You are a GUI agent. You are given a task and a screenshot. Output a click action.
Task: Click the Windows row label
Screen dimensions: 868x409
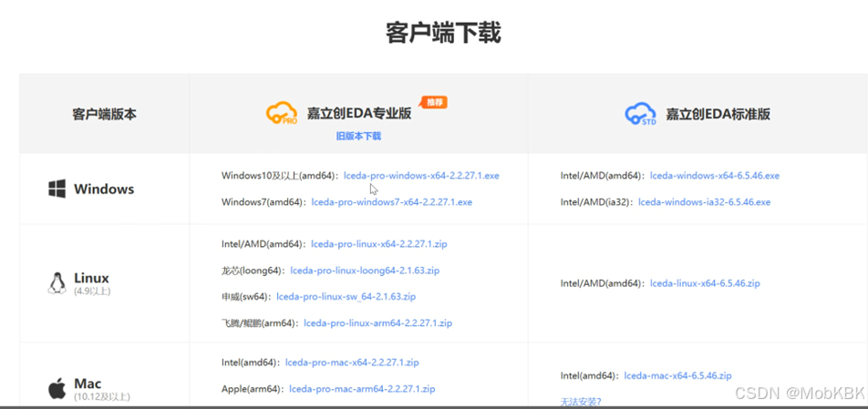point(104,189)
